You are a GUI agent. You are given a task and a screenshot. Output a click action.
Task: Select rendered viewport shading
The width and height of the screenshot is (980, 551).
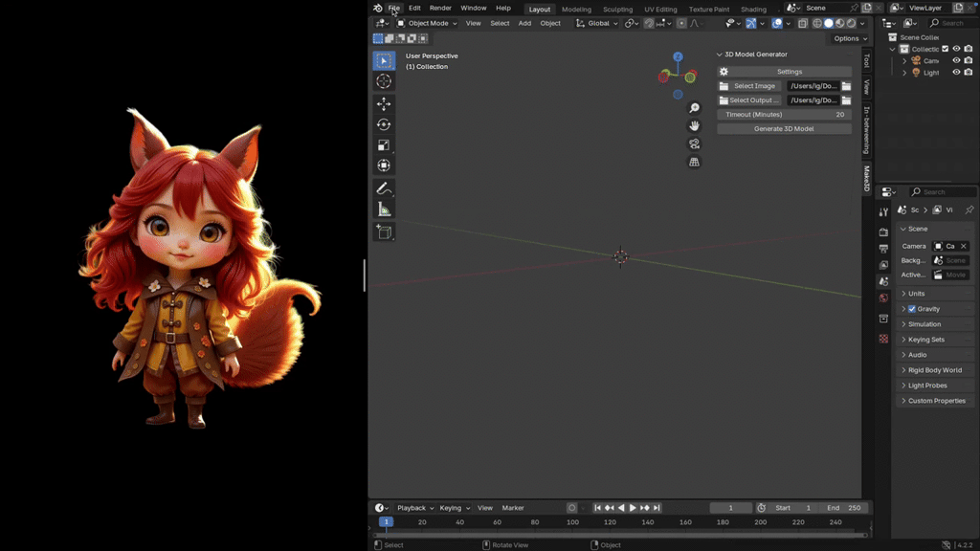click(x=851, y=23)
